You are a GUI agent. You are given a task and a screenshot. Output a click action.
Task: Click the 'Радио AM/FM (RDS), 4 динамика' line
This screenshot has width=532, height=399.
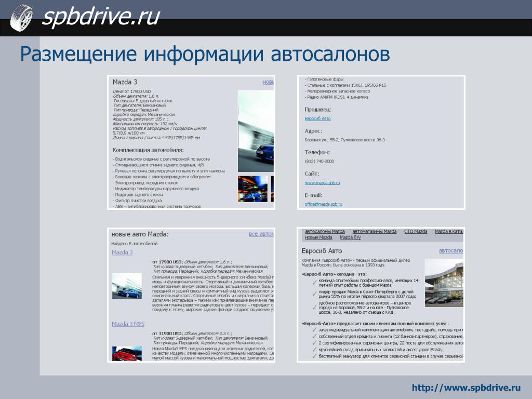pos(337,97)
